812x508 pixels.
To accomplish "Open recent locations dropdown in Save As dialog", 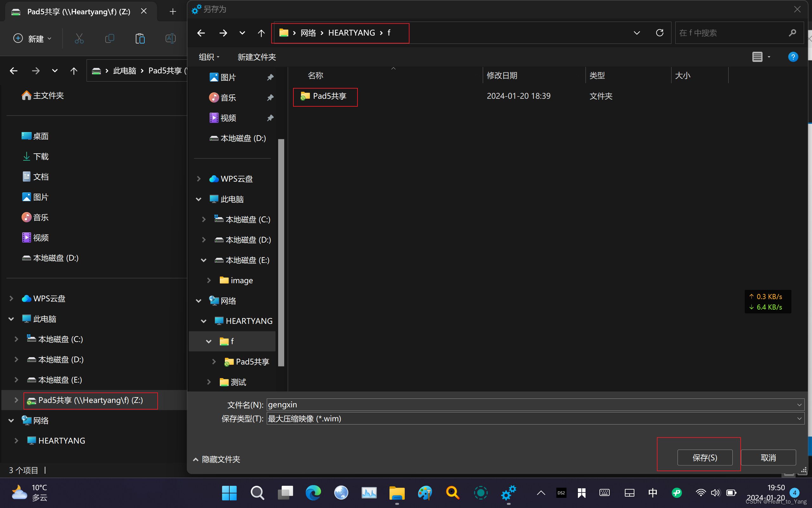I will click(242, 33).
